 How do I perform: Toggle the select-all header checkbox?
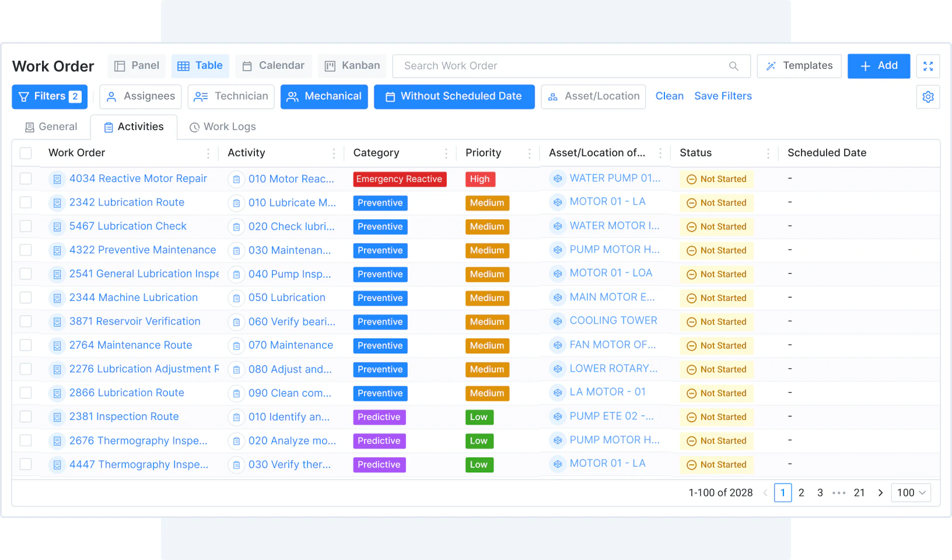pos(26,153)
